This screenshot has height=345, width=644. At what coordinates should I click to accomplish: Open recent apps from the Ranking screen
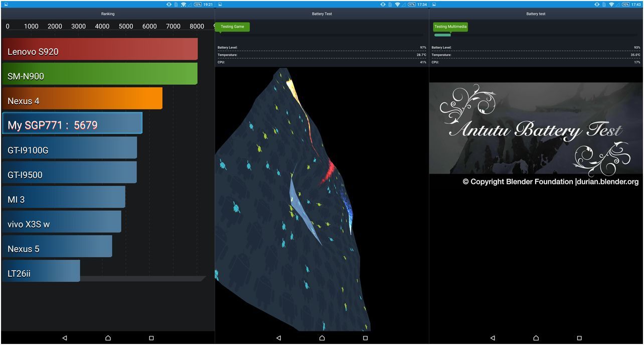[151, 338]
